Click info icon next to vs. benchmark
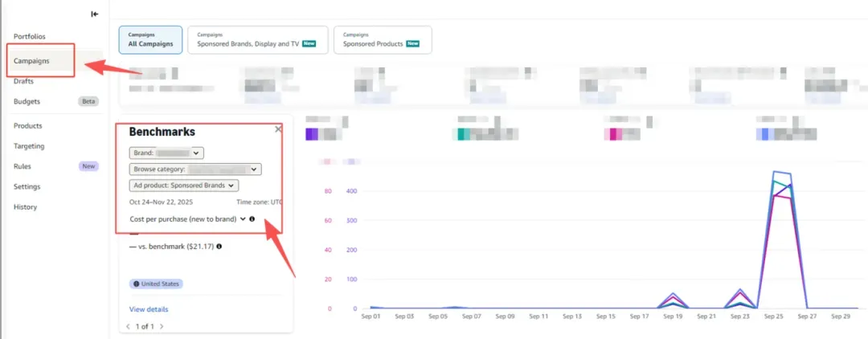 [x=219, y=247]
